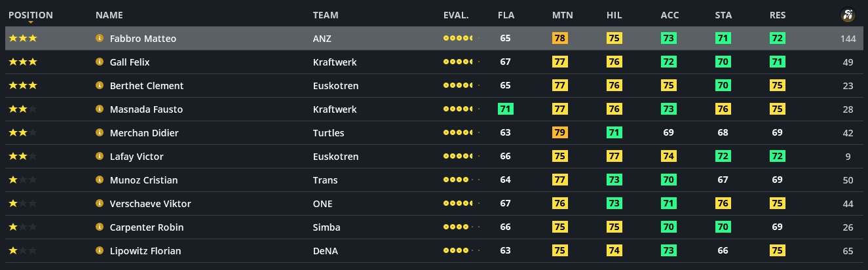Viewport: 868px width, 270px height.
Task: Click Masnada's green 71 FLA value
Action: [x=505, y=109]
